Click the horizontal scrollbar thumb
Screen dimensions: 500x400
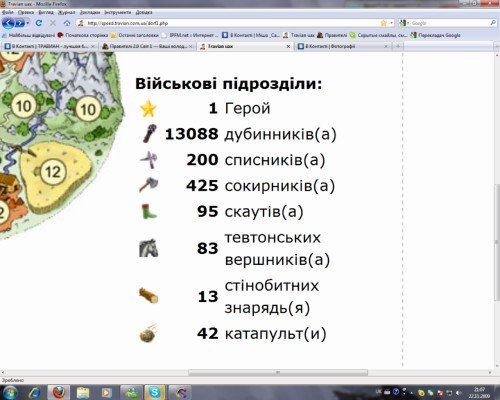pyautogui.click(x=278, y=372)
